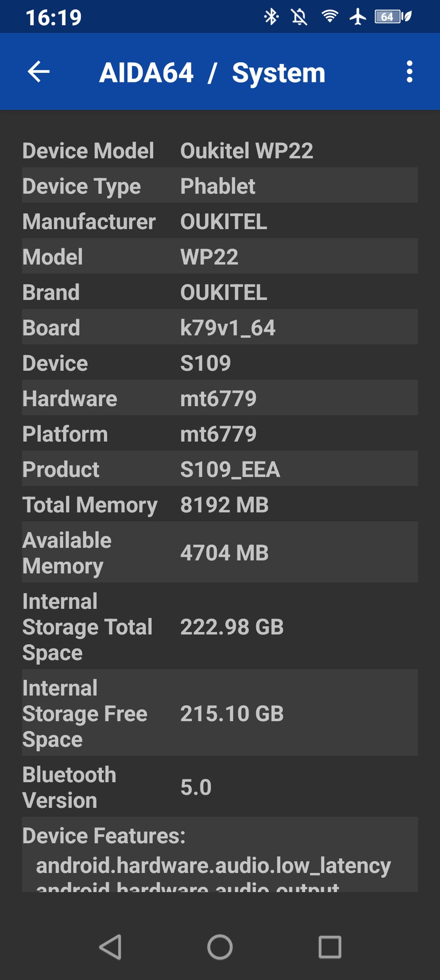
Task: Tap the airplane mode status icon
Action: (x=358, y=17)
